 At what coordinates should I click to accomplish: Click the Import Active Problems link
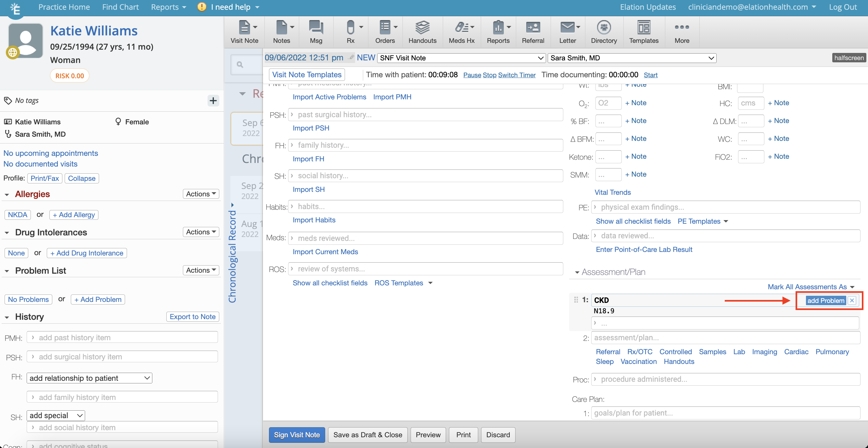(x=329, y=97)
